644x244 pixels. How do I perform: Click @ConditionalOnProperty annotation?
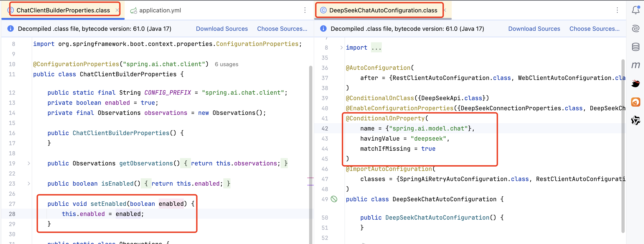(385, 118)
